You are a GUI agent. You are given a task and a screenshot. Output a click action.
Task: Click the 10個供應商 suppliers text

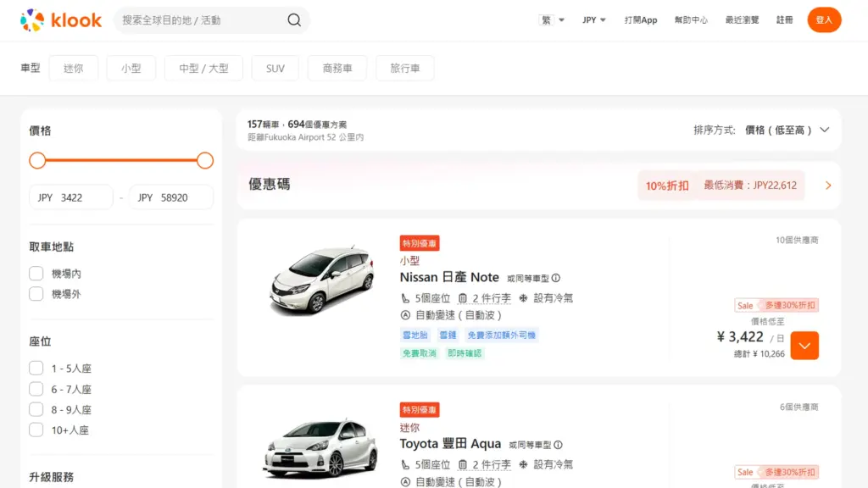coord(797,240)
